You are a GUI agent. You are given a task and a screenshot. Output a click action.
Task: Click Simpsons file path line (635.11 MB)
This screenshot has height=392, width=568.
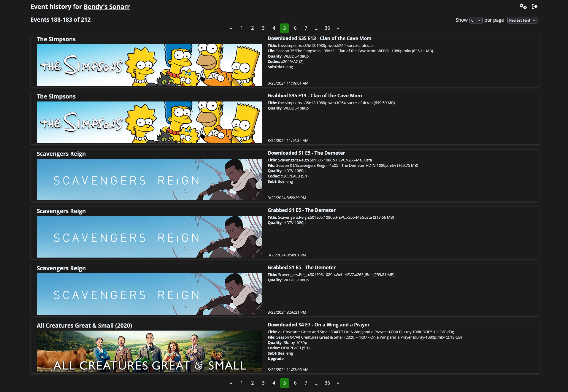point(350,51)
